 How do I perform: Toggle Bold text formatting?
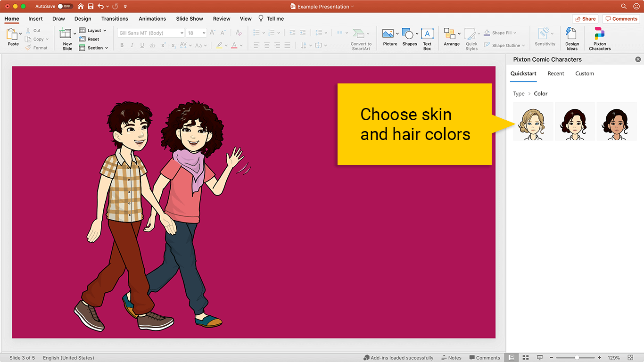pos(122,45)
